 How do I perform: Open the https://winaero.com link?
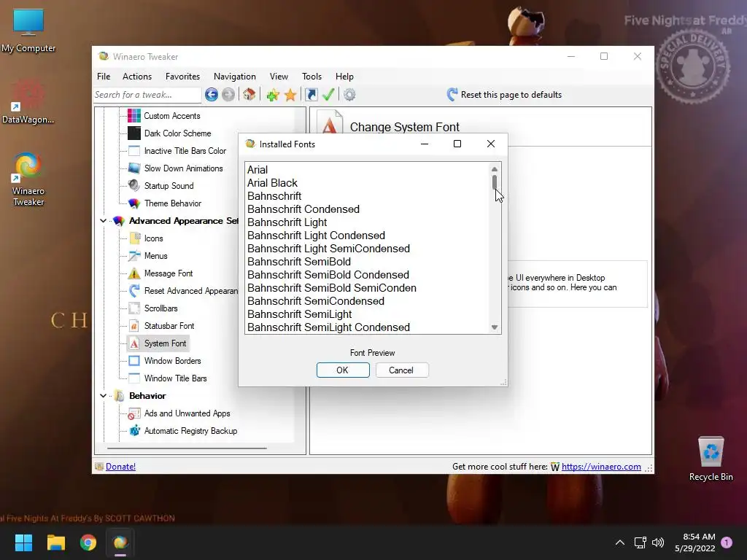[x=601, y=467]
